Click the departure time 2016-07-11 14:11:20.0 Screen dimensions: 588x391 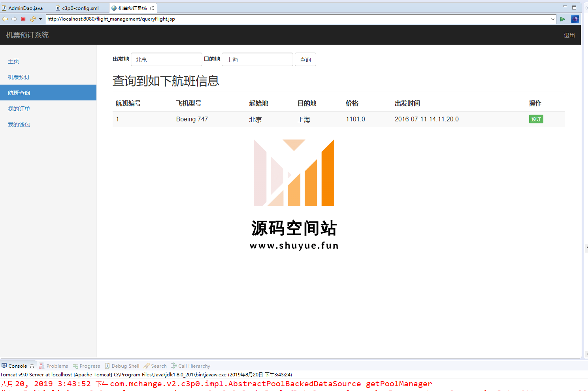coord(427,119)
